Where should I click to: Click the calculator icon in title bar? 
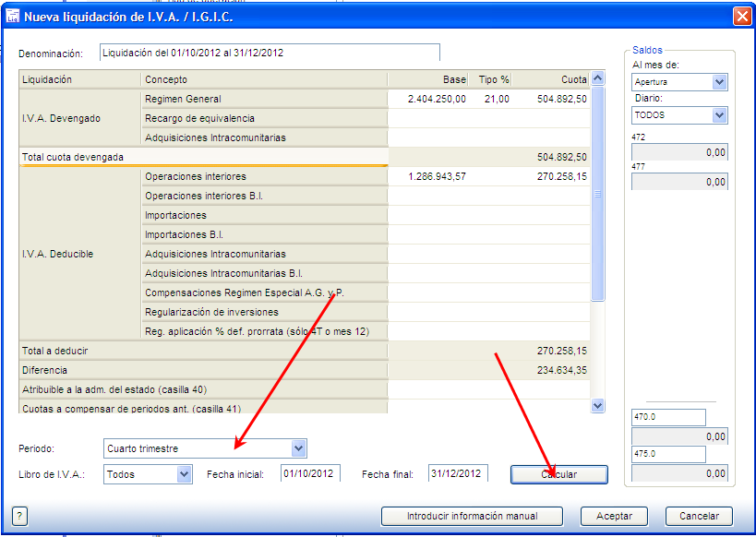tap(12, 16)
